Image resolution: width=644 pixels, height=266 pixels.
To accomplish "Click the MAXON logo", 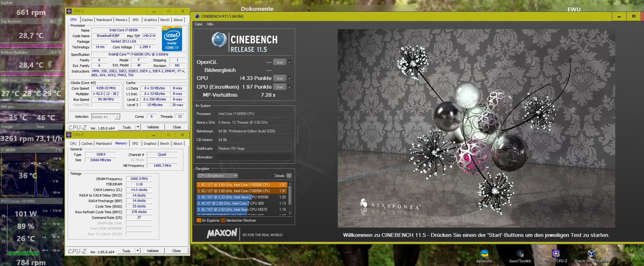I will (222, 233).
